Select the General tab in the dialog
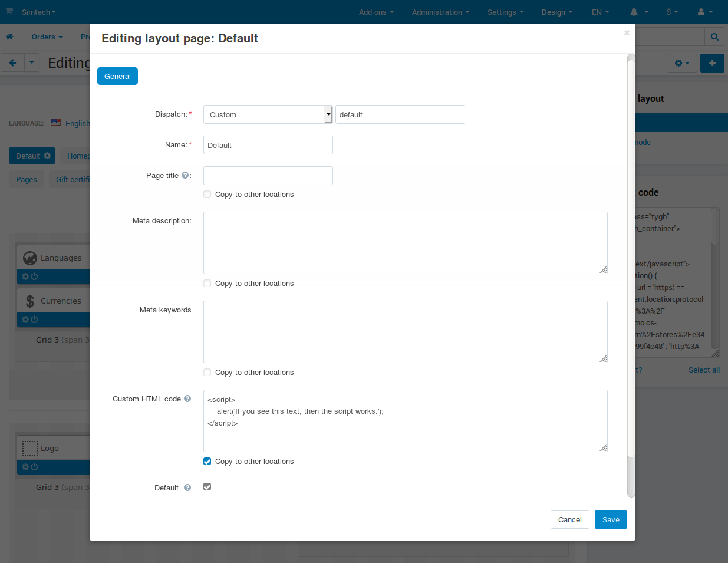 click(x=118, y=76)
